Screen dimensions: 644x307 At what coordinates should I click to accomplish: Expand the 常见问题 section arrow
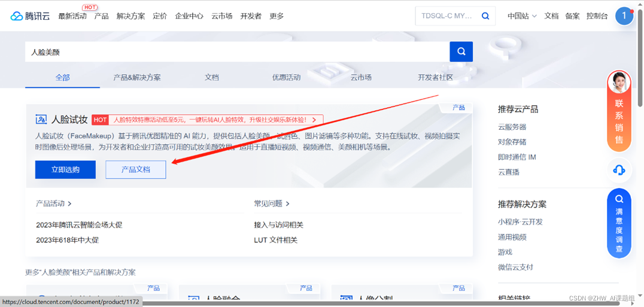pyautogui.click(x=287, y=203)
